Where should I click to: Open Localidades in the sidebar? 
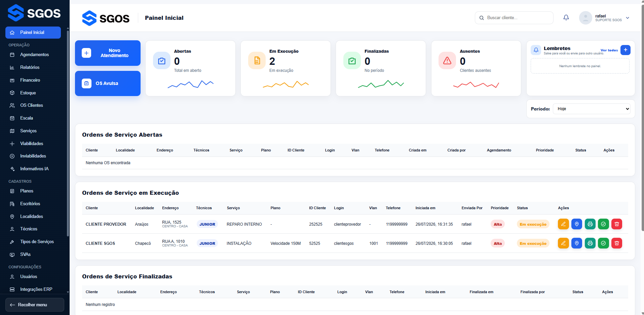pos(33,217)
